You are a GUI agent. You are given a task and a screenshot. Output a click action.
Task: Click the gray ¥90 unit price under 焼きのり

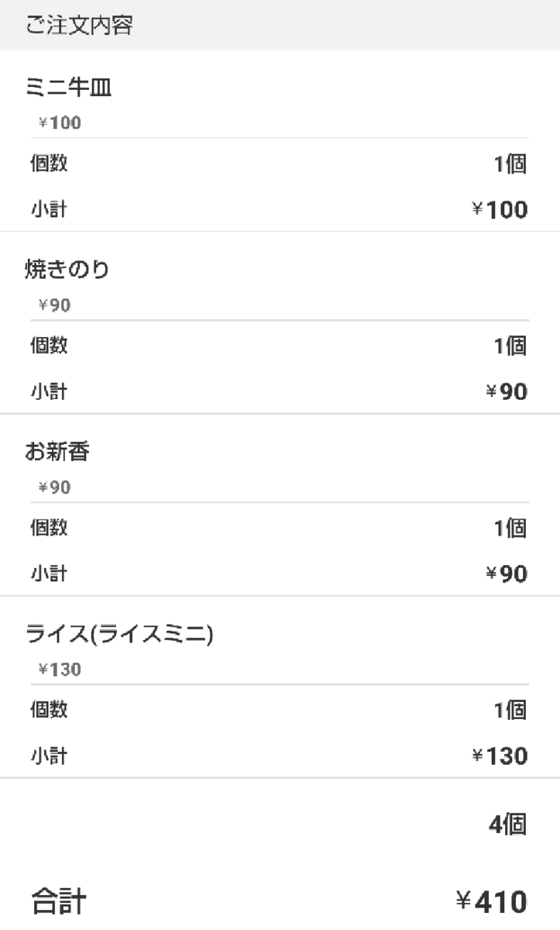click(55, 305)
